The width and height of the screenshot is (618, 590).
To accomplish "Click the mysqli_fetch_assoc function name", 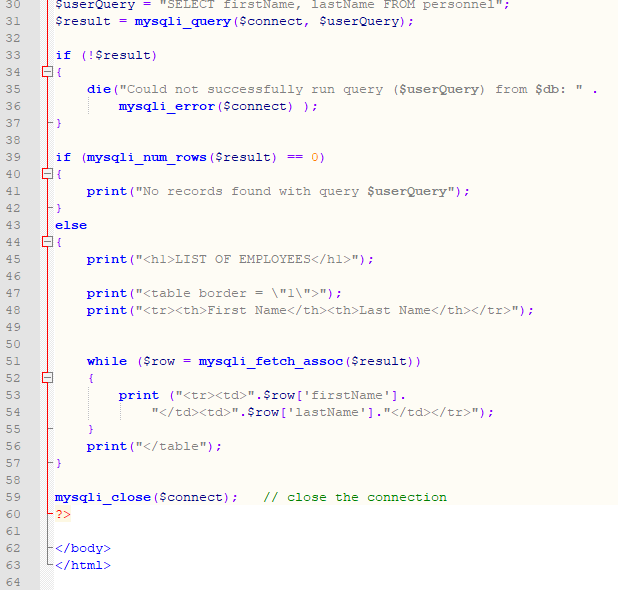I will pos(271,361).
